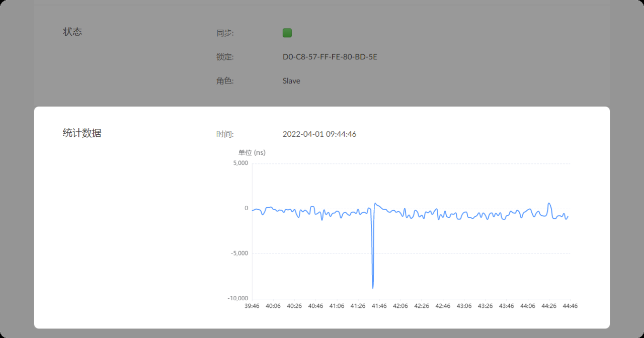
Task: Click the 状态 section heading
Action: pyautogui.click(x=72, y=32)
